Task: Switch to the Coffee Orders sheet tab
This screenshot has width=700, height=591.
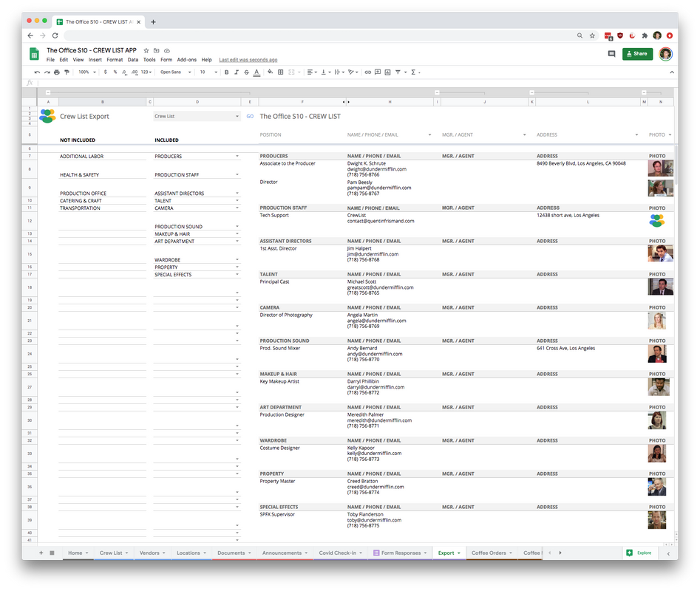Action: (492, 553)
